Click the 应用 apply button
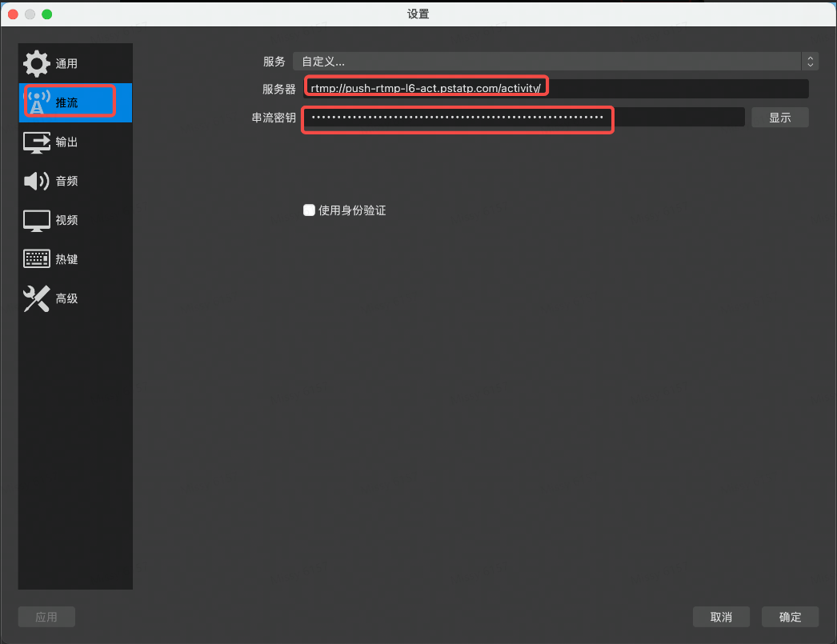This screenshot has width=837, height=644. 46,617
